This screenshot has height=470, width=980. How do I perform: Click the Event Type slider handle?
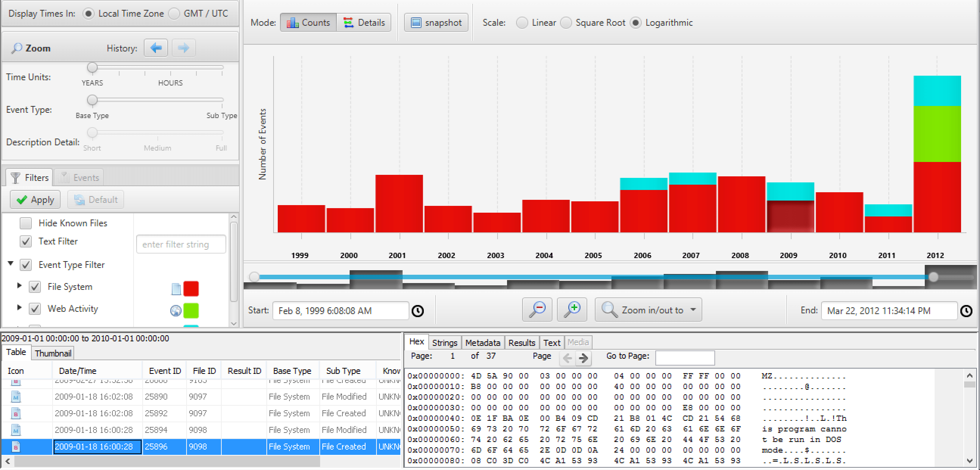(x=92, y=100)
